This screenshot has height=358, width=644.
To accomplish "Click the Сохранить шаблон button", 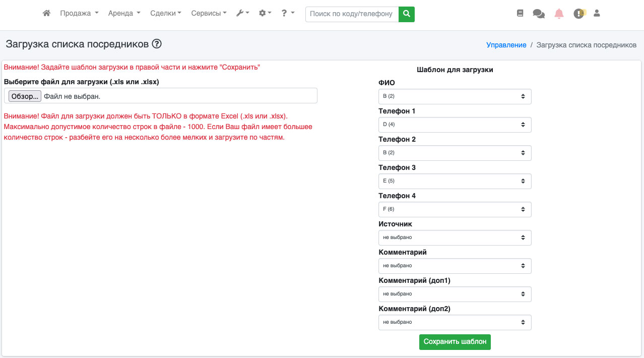I will click(455, 341).
